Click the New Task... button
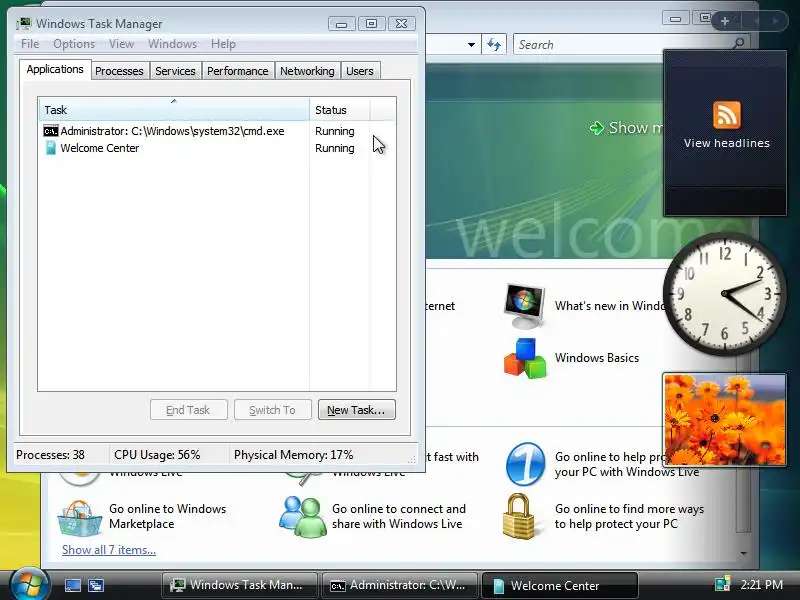Screen dimensions: 800x600 click(x=357, y=410)
